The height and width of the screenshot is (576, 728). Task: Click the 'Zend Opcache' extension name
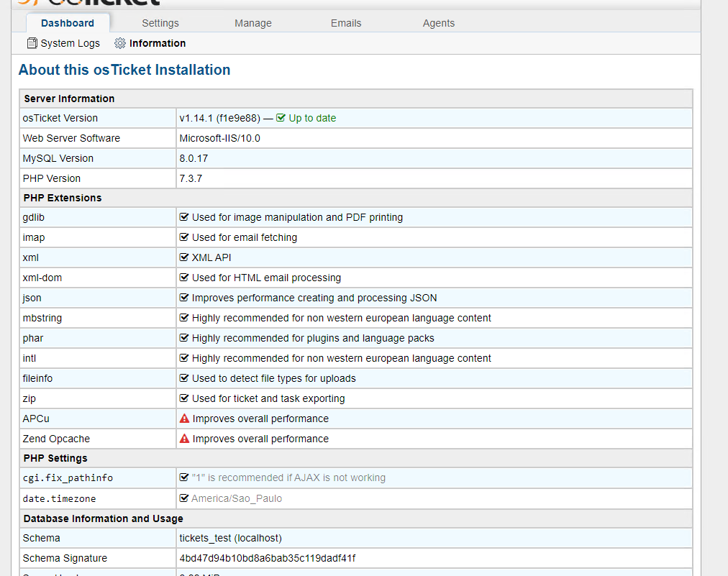(56, 439)
